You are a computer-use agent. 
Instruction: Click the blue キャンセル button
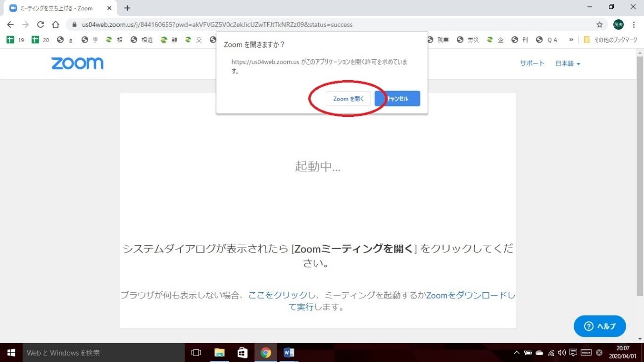[397, 99]
